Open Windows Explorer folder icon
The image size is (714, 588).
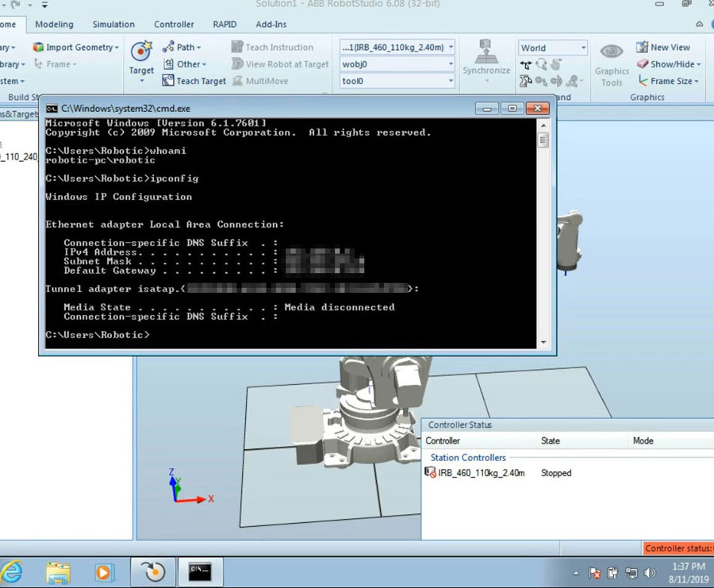58,571
